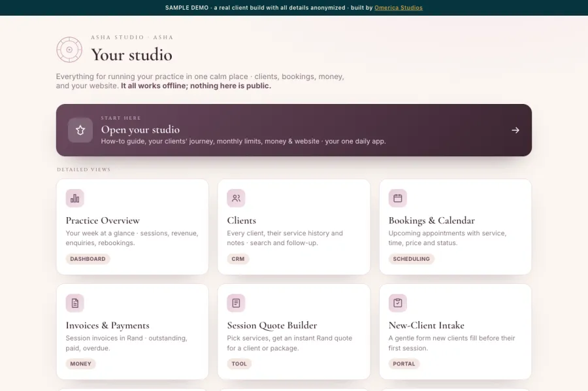The width and height of the screenshot is (588, 391).
Task: Open the Clients card title
Action: 242,220
